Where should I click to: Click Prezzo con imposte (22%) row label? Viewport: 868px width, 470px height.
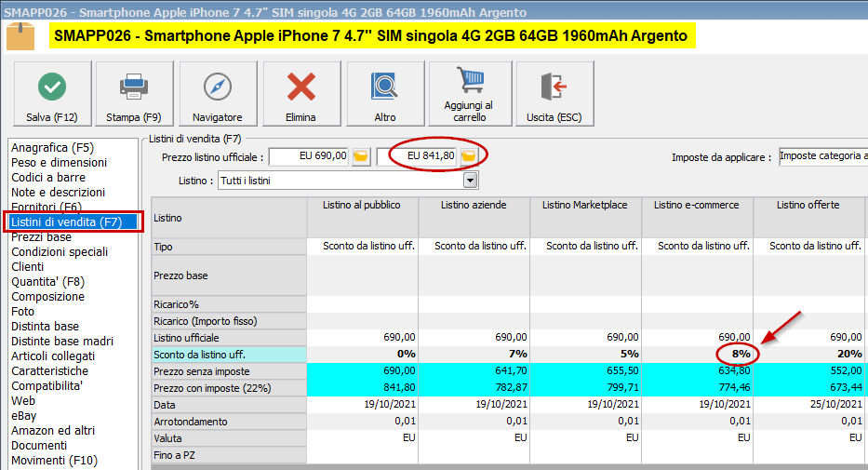[229, 388]
